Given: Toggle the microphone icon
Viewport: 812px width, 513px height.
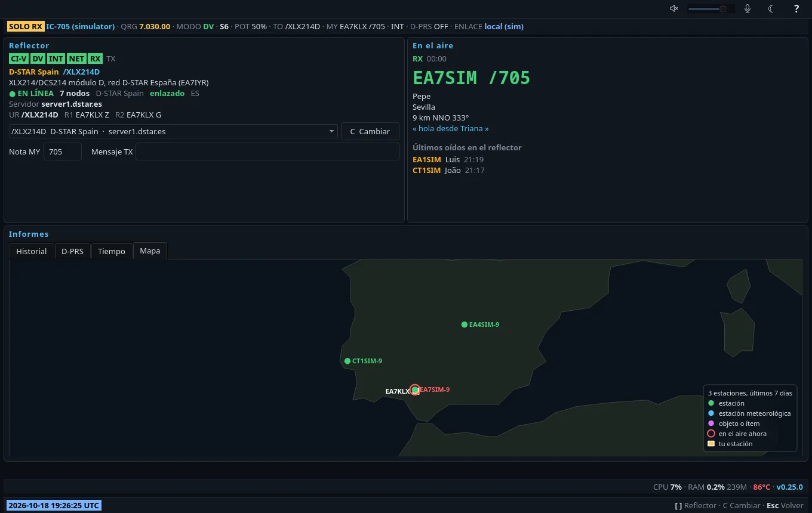Looking at the screenshot, I should (747, 8).
